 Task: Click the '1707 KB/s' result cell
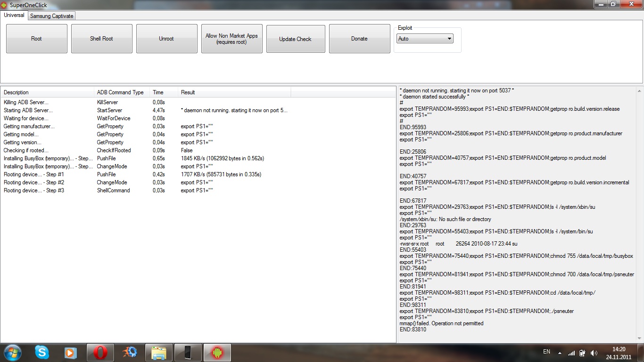click(221, 174)
